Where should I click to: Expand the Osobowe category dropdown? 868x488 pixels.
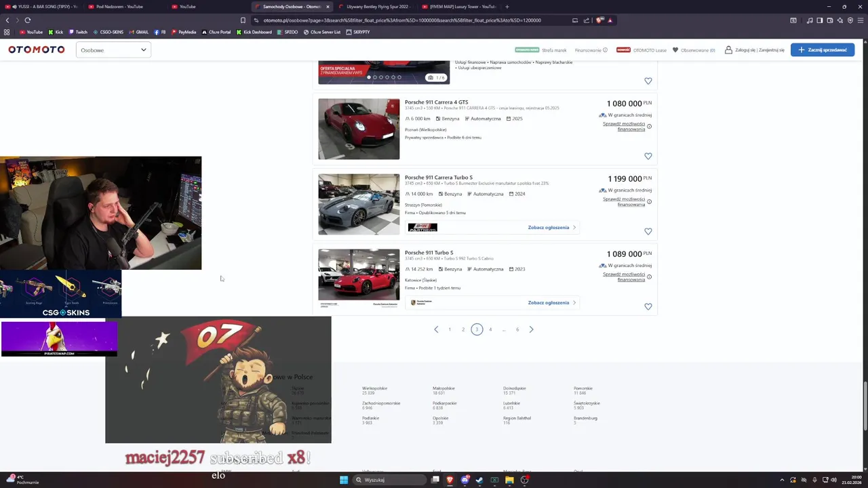(113, 49)
